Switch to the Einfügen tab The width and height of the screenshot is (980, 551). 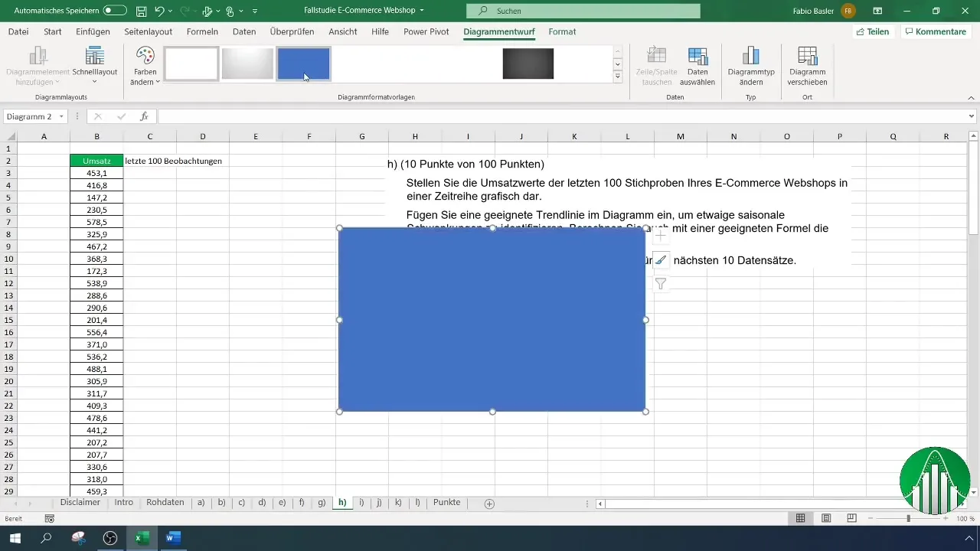(x=93, y=31)
